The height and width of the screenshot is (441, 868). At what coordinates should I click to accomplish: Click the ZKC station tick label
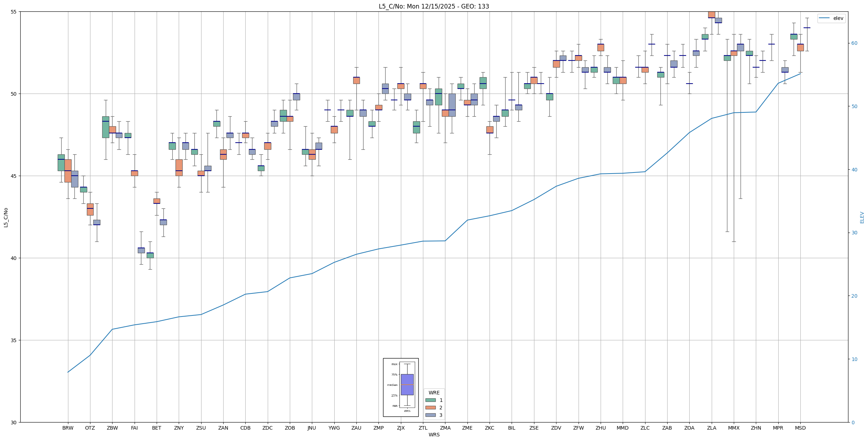[x=489, y=428]
